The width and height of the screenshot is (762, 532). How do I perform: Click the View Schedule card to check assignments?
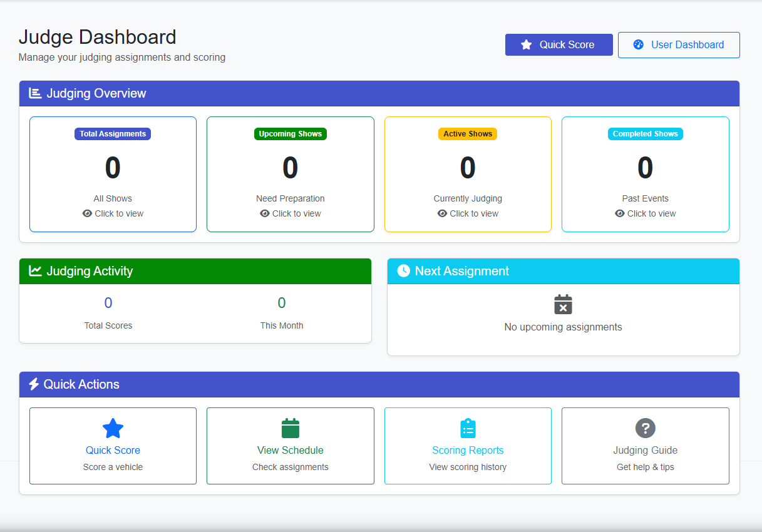click(x=290, y=446)
